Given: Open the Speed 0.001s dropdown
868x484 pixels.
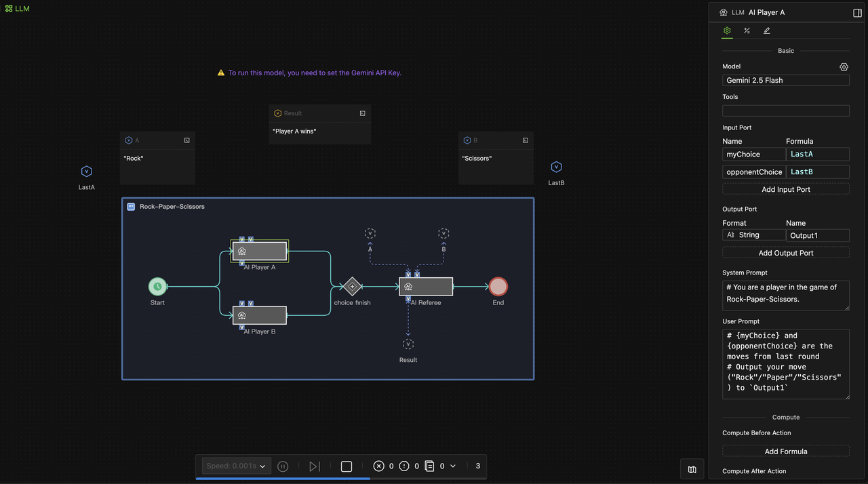Looking at the screenshot, I should pos(236,466).
